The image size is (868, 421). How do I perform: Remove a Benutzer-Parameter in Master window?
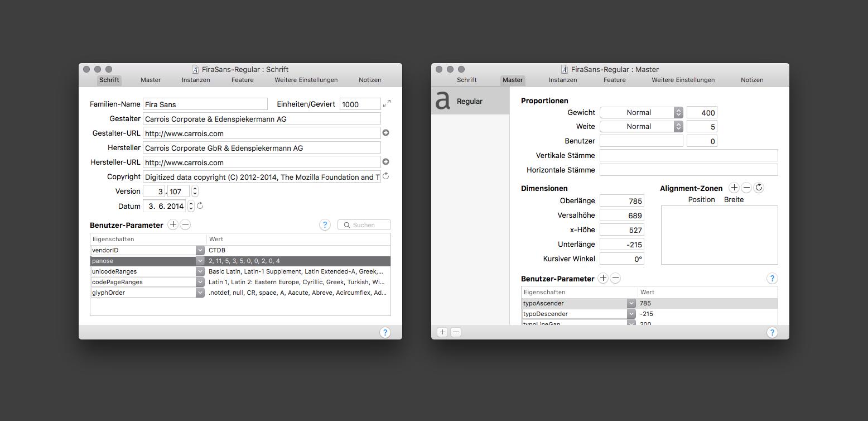click(x=615, y=278)
